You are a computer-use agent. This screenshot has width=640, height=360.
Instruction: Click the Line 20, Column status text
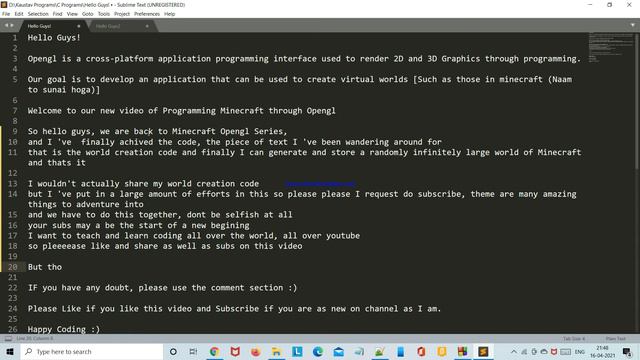(x=35, y=339)
